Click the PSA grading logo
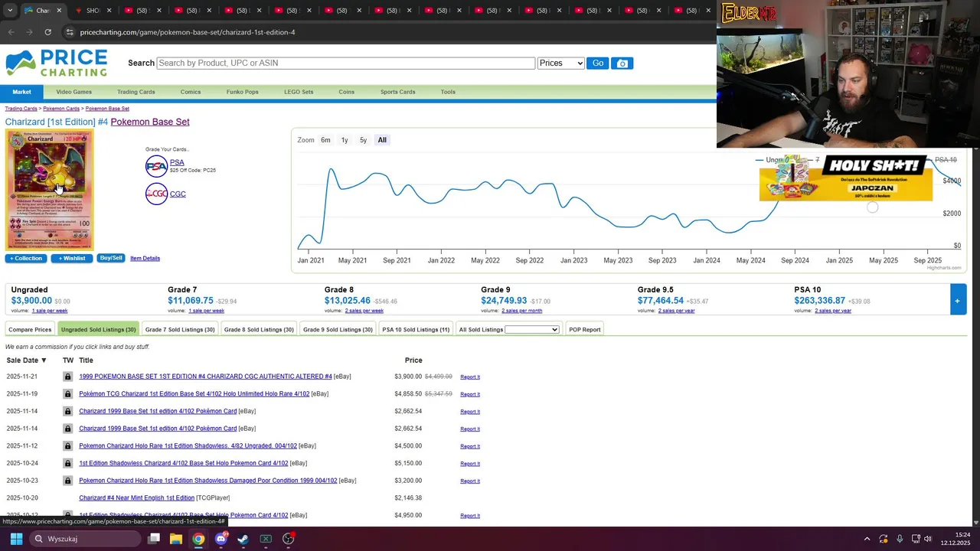This screenshot has width=980, height=551. (x=156, y=166)
